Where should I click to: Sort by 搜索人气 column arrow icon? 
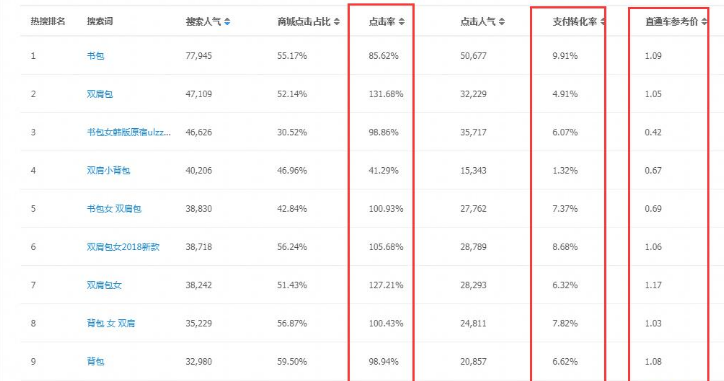[227, 22]
